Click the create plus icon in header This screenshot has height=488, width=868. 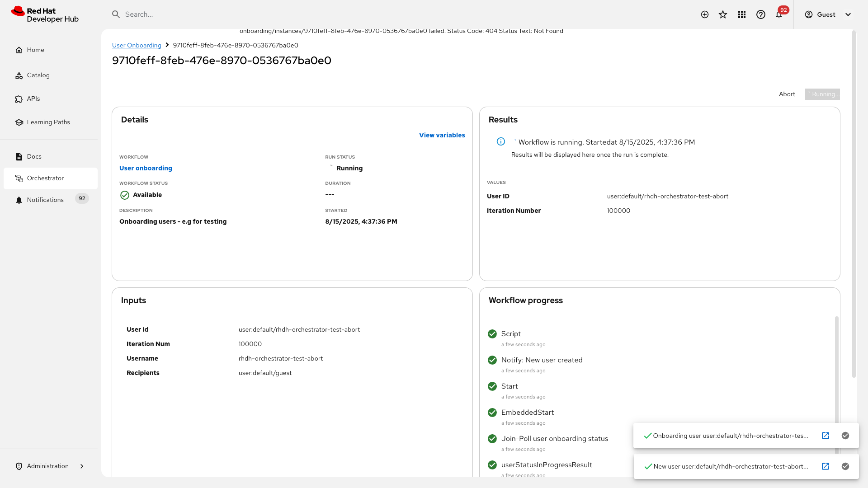pyautogui.click(x=705, y=14)
